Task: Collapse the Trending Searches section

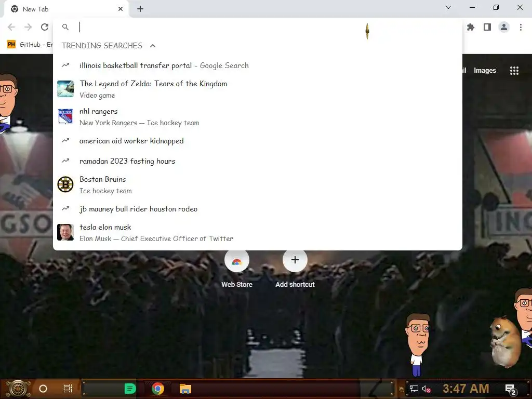Action: 153,46
